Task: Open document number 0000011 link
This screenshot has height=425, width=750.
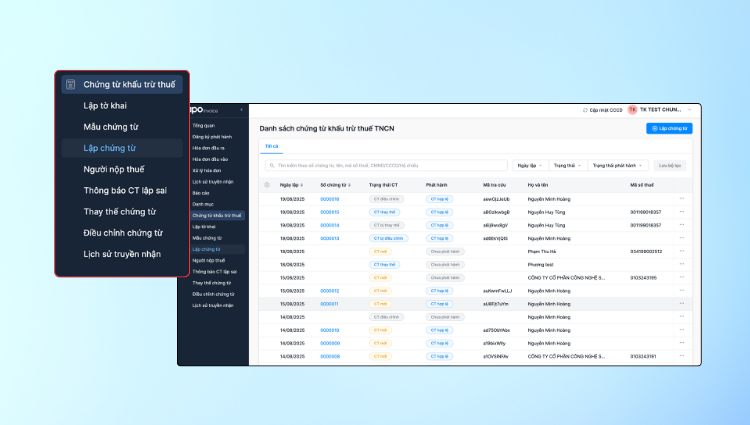Action: click(x=329, y=304)
